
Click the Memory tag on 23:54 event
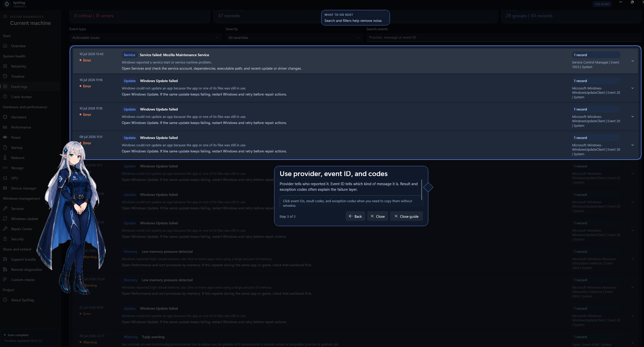[130, 280]
